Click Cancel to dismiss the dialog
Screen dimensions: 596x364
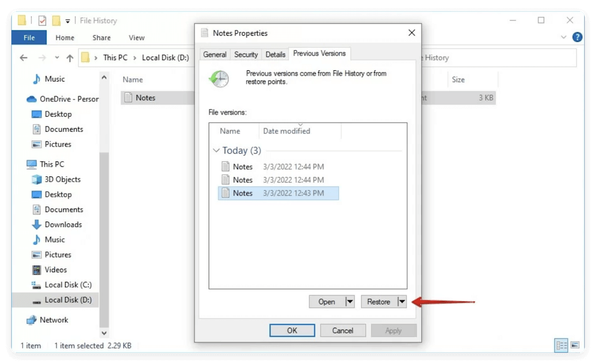343,330
